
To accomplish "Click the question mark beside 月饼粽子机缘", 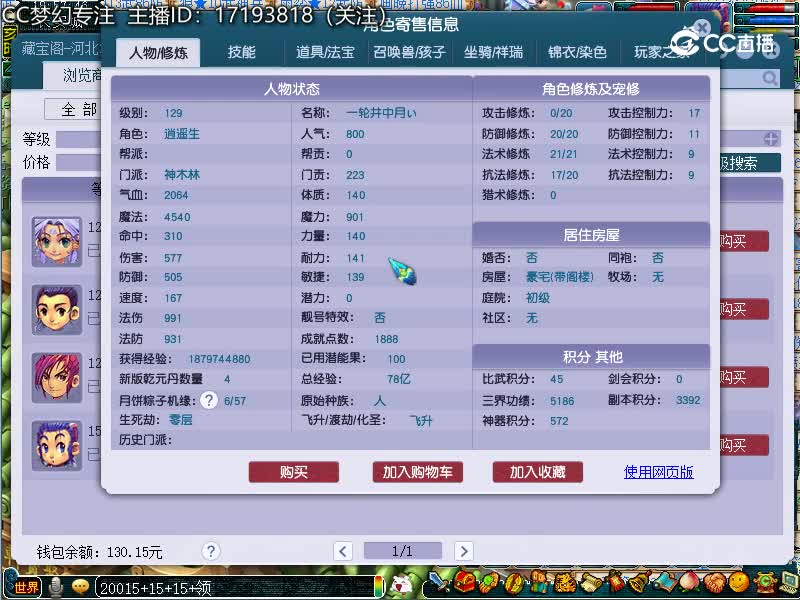I will (209, 401).
